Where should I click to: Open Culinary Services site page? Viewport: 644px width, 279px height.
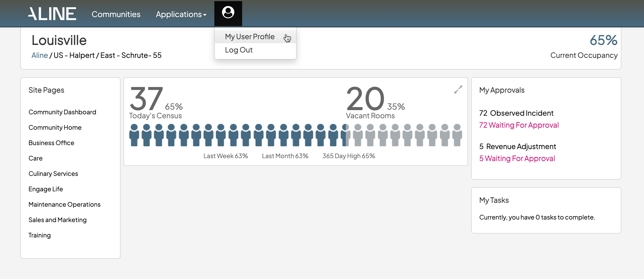[53, 174]
